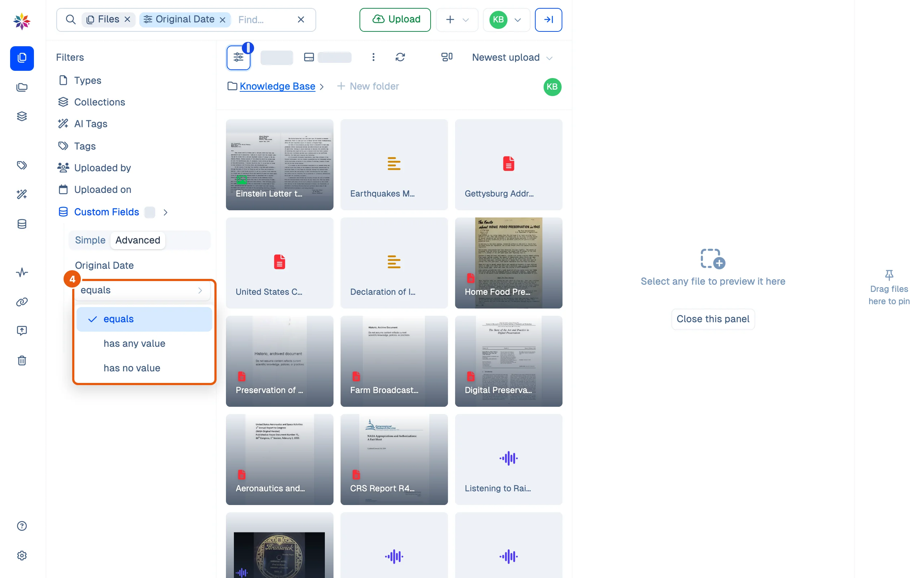The image size is (924, 578).
Task: Switch to the Advanced filter mode
Action: [138, 240]
